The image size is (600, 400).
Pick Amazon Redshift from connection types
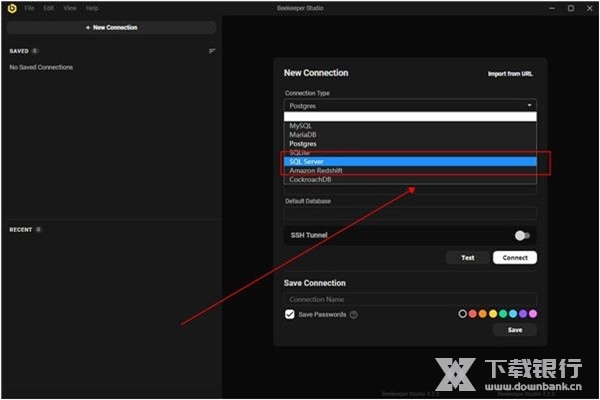coord(410,170)
